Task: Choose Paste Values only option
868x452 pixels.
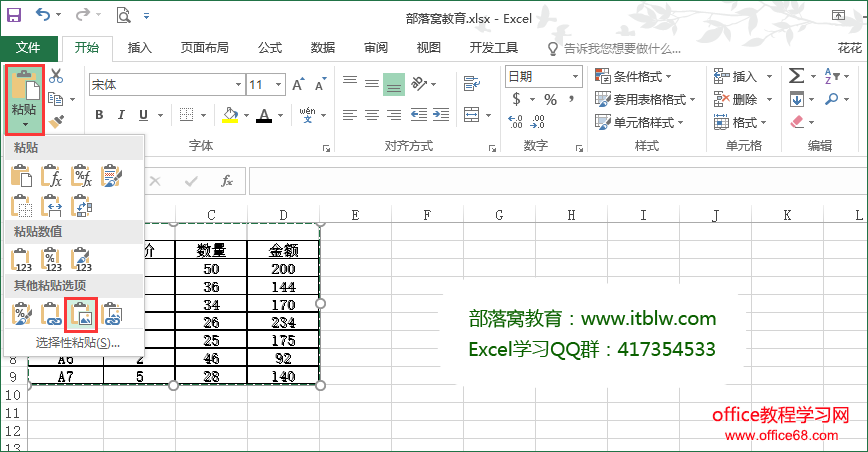Action: click(x=22, y=259)
